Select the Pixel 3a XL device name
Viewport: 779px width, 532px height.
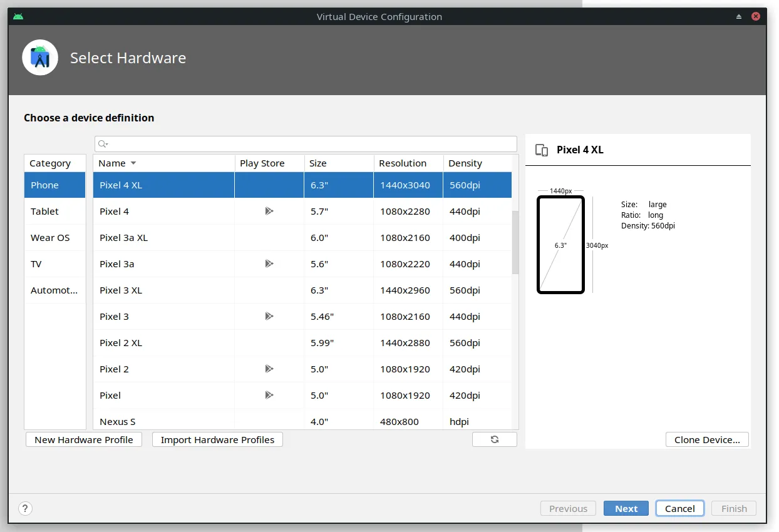pyautogui.click(x=123, y=238)
